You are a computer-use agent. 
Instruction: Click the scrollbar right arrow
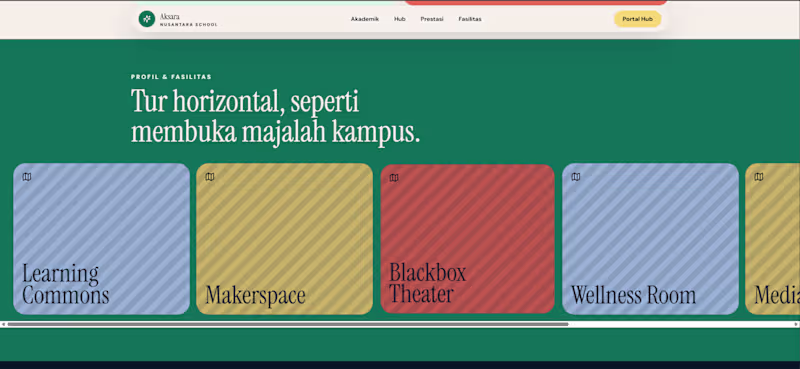796,324
